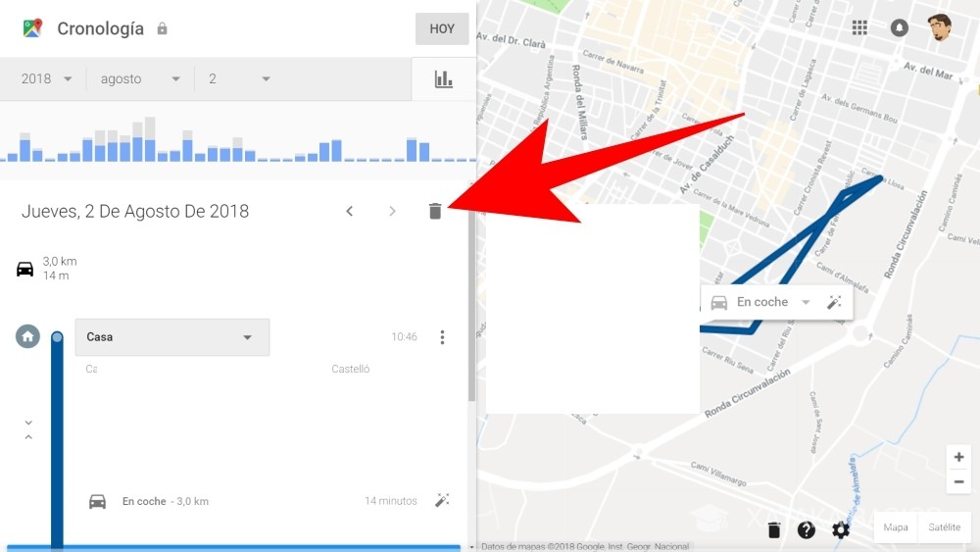Delete the day using the trash icon
This screenshot has width=980, height=552.
pyautogui.click(x=435, y=211)
